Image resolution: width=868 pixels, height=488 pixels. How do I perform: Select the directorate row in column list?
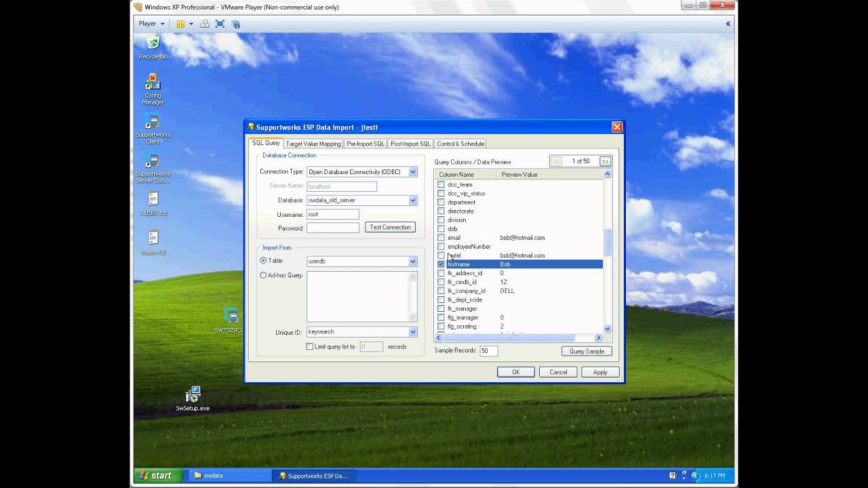(519, 211)
